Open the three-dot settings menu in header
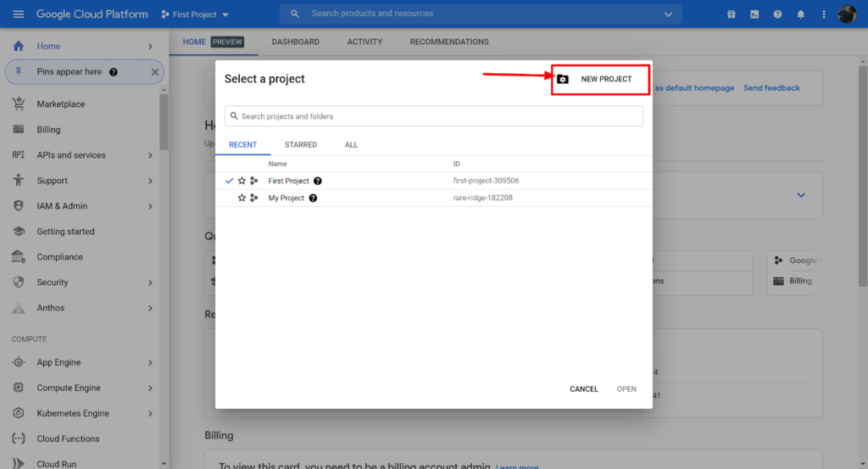The height and width of the screenshot is (469, 868). [824, 14]
